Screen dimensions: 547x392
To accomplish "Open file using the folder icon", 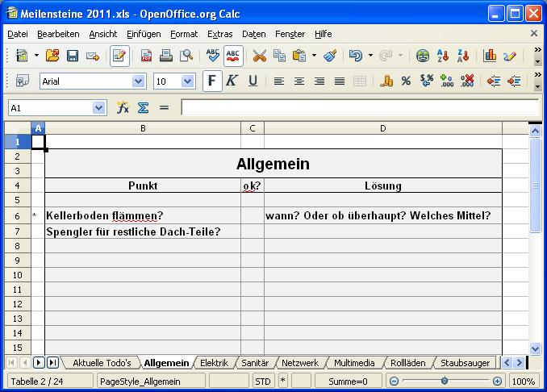I will tap(52, 56).
